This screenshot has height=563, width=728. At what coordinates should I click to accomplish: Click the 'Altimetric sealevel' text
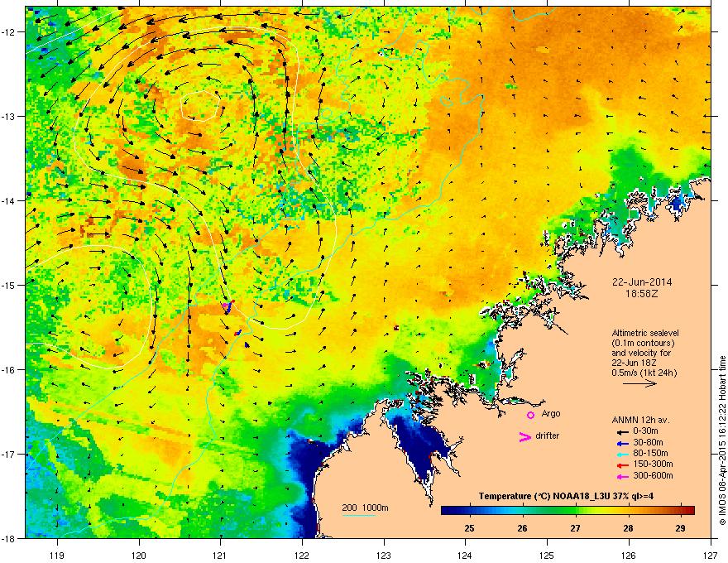click(645, 333)
